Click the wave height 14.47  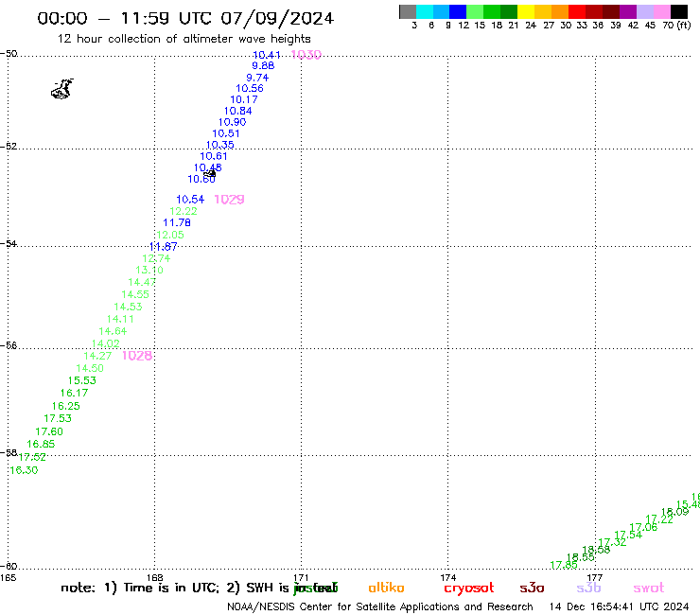click(x=142, y=282)
